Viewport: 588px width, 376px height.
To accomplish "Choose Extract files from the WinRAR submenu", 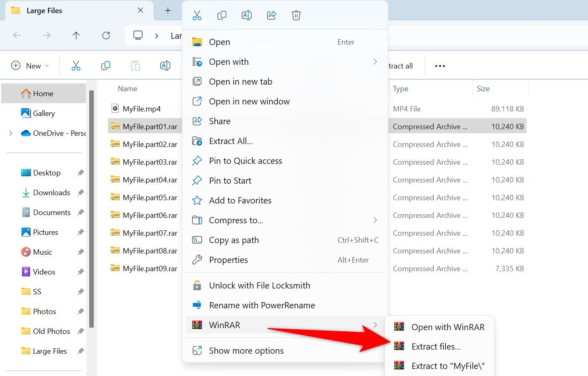I will point(436,346).
